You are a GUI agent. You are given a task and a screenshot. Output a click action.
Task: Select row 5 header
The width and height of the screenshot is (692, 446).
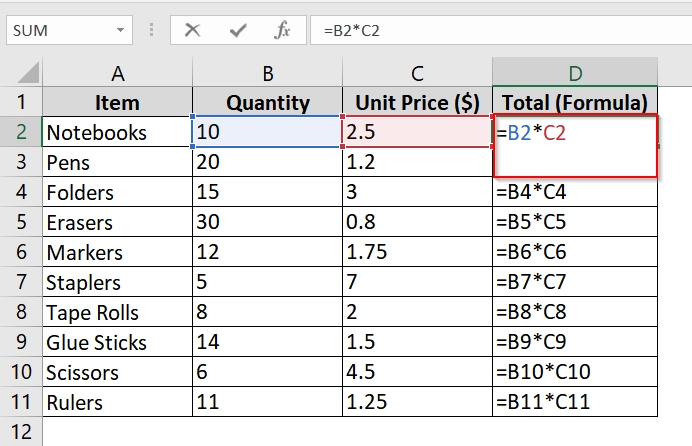coord(21,222)
